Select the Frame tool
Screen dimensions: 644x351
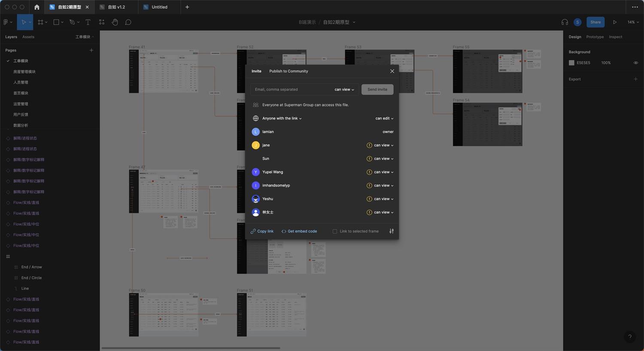[x=40, y=22]
